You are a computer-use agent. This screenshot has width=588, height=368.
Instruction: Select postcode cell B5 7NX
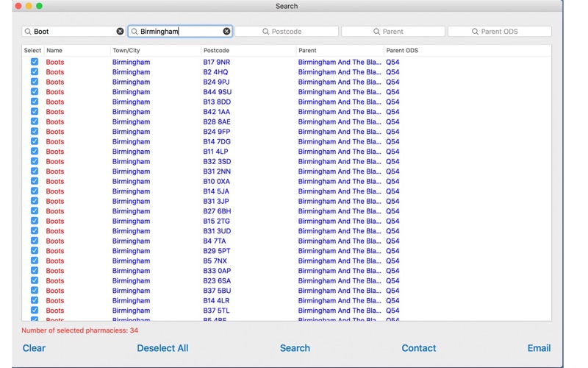[x=215, y=261]
